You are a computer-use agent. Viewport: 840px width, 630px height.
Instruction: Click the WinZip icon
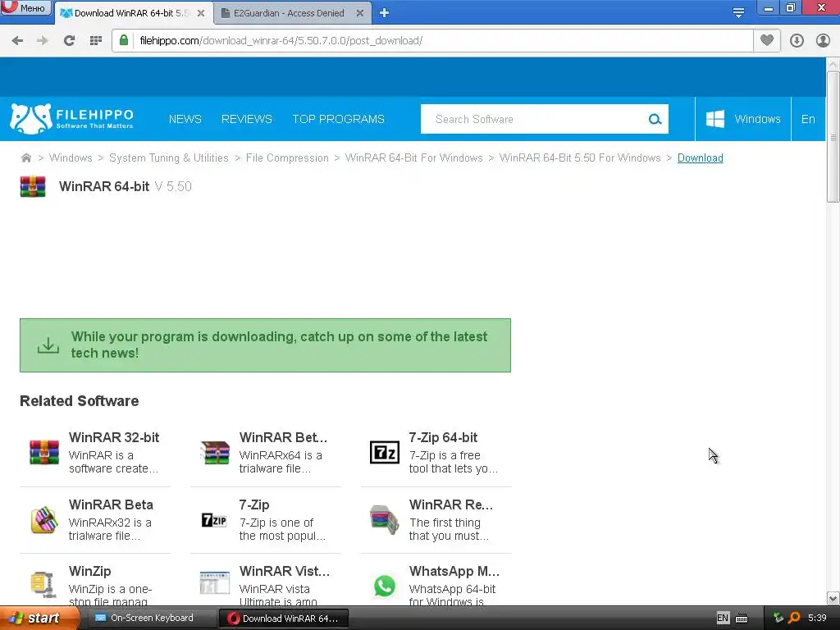(43, 584)
